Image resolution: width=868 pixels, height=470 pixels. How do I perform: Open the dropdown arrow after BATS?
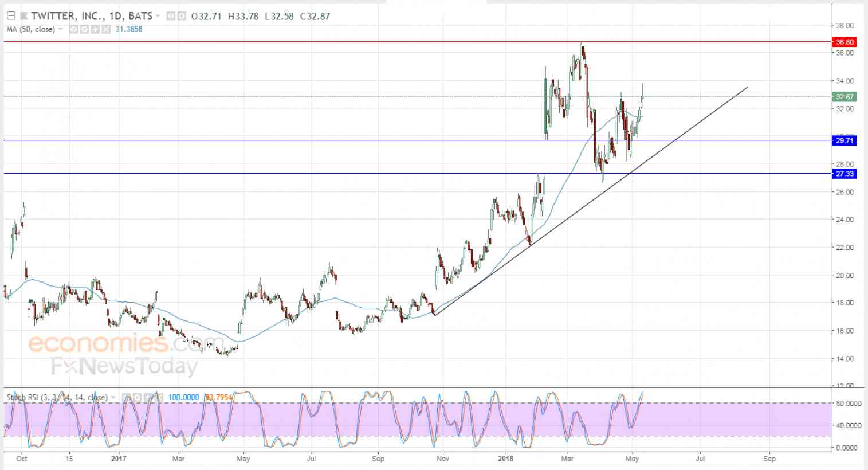pyautogui.click(x=158, y=16)
